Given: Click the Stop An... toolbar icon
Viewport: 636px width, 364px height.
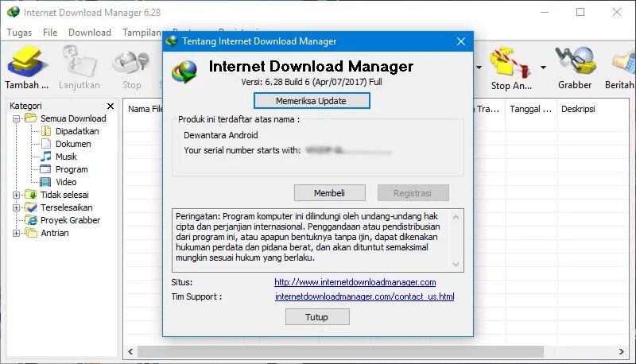Looking at the screenshot, I should (x=511, y=62).
